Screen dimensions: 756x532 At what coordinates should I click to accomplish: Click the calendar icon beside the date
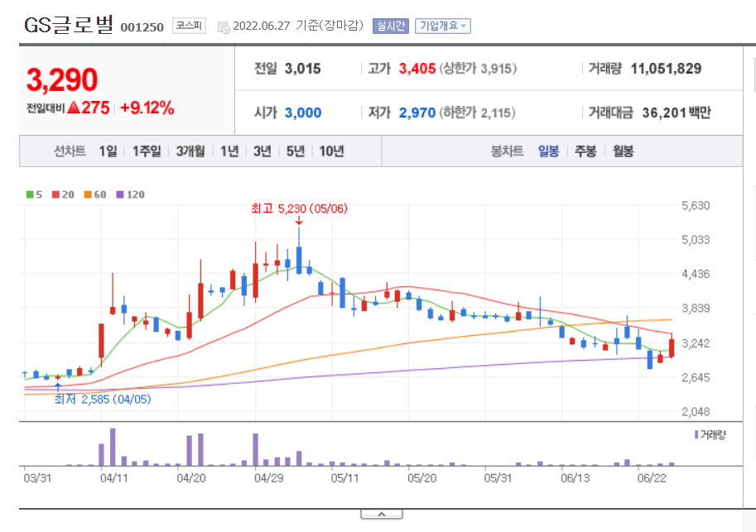click(224, 27)
